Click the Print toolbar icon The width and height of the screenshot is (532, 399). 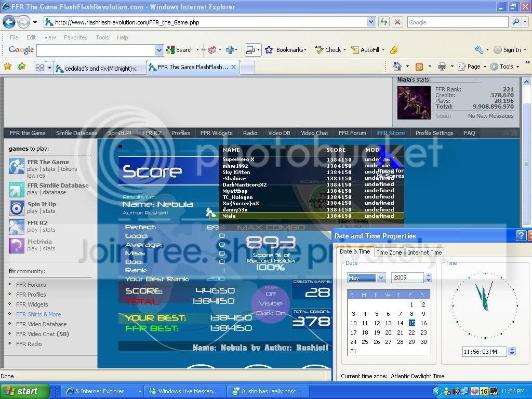[442, 66]
